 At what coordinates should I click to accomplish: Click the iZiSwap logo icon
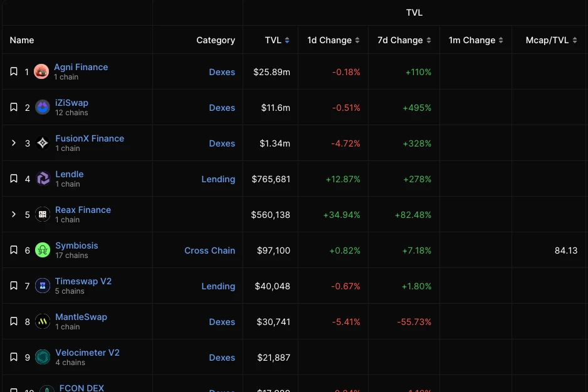point(43,107)
